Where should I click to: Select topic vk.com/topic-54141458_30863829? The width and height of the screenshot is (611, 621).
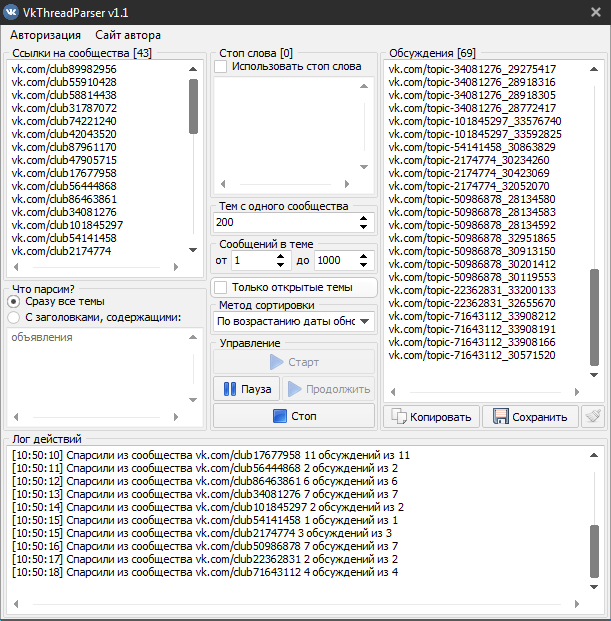point(472,147)
